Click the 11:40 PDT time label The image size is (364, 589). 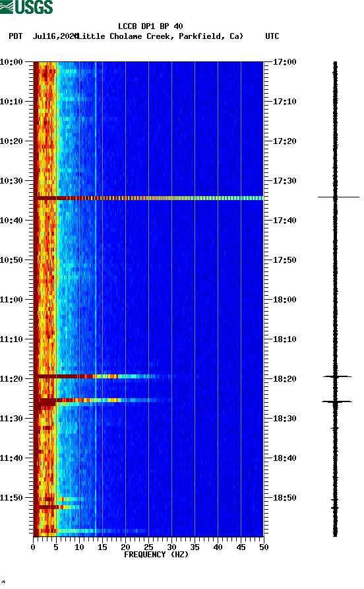point(11,458)
